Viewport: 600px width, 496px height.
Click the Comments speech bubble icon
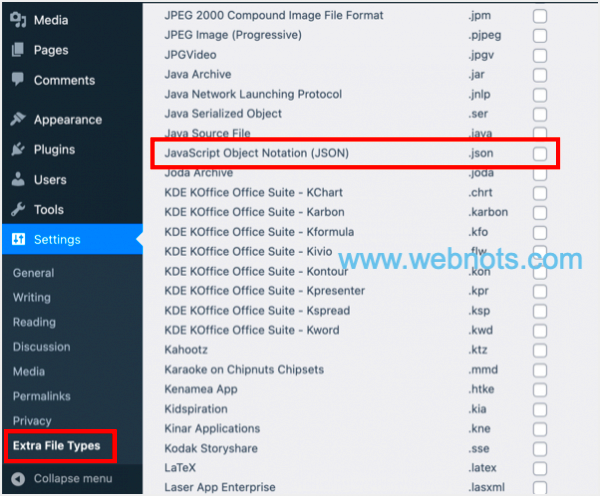[x=18, y=79]
